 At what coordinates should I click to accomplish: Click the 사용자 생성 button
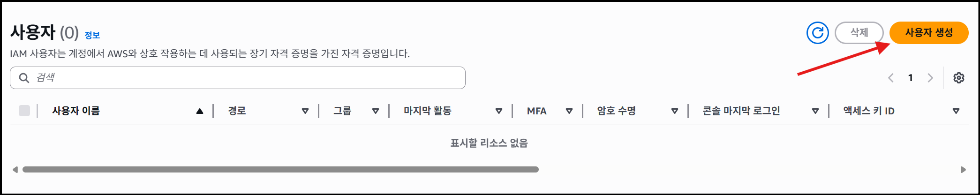929,33
